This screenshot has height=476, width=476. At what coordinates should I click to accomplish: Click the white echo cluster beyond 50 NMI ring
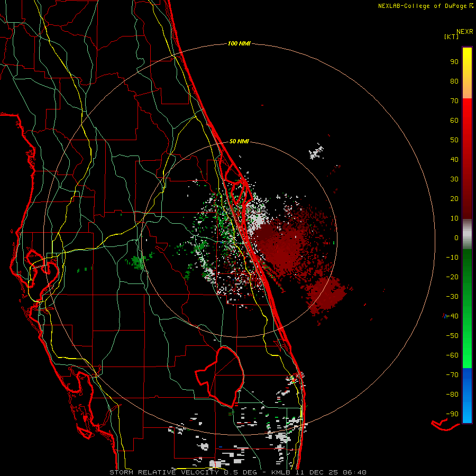click(x=316, y=152)
